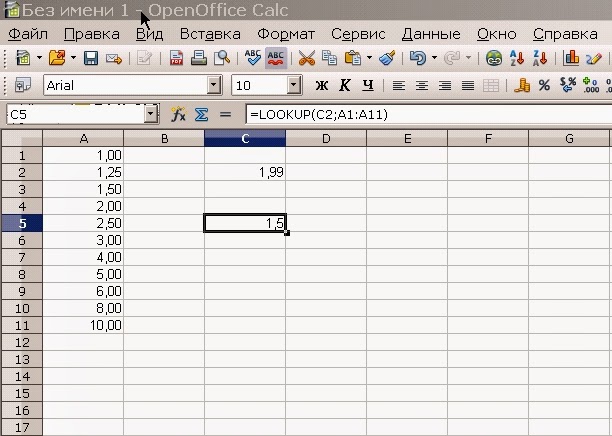Open Styles and Formatting icon
The image size is (612, 436).
[x=23, y=85]
